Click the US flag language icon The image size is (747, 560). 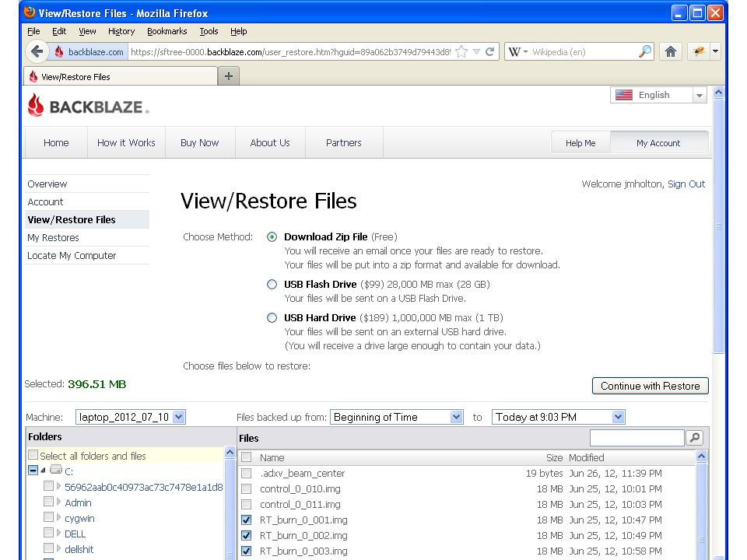[x=623, y=95]
